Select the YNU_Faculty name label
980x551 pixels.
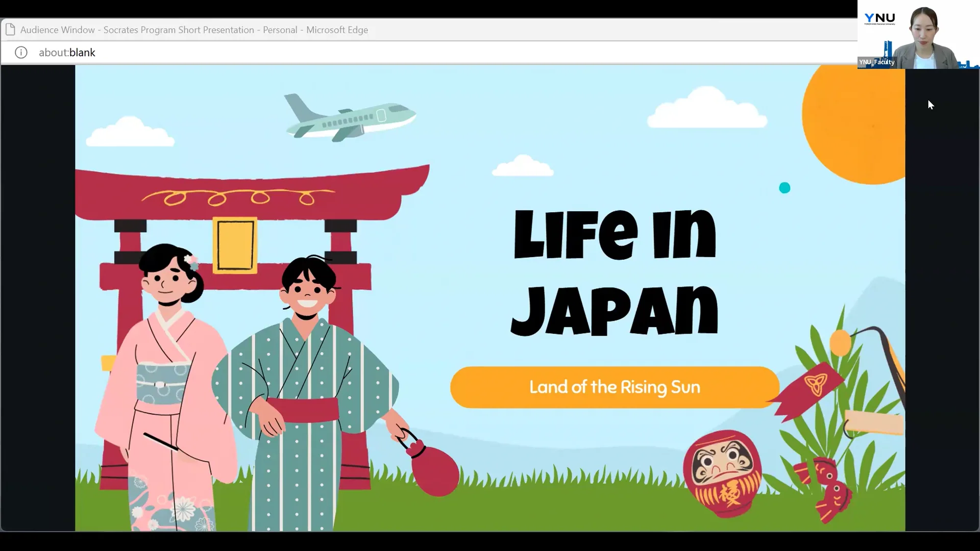point(876,62)
